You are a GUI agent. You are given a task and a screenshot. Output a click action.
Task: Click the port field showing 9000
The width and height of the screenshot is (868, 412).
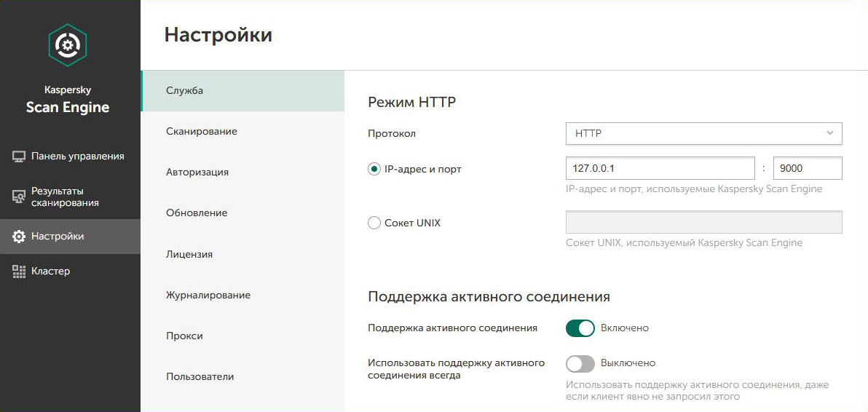tap(807, 168)
